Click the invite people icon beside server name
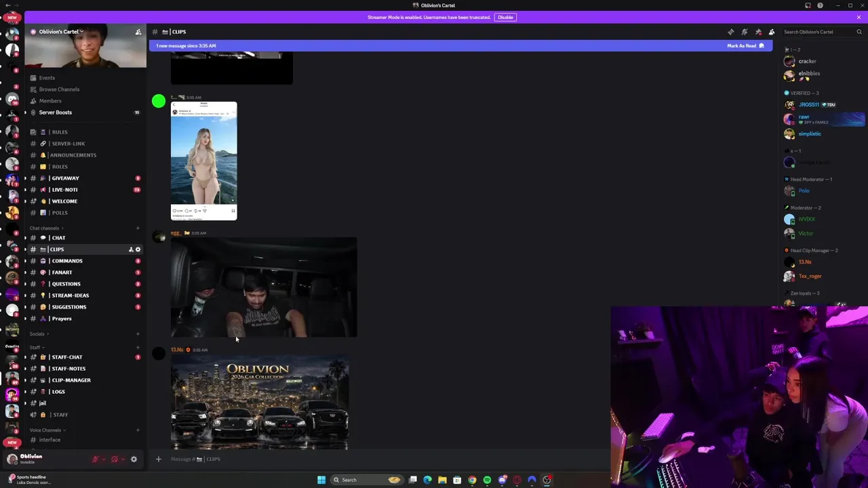 coord(138,32)
